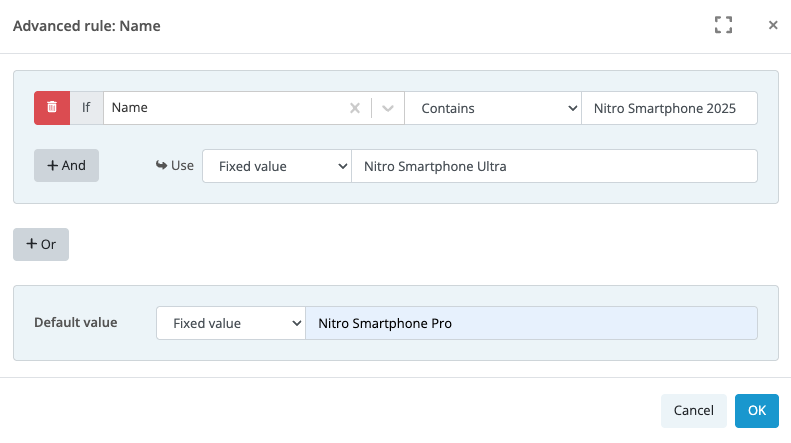Expand the dialog with the fullscreen icon
The width and height of the screenshot is (791, 443).
pyautogui.click(x=723, y=25)
